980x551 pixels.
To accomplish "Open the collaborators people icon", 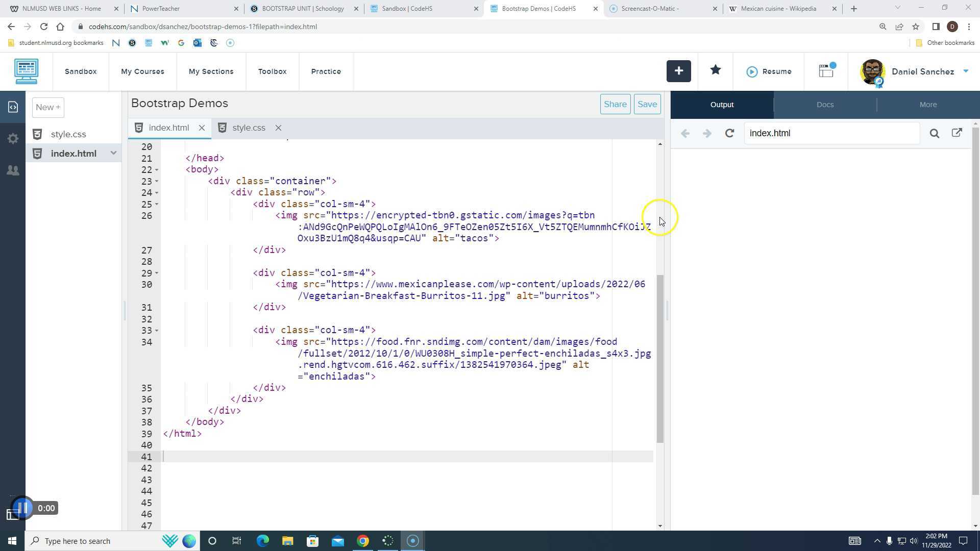I will (13, 170).
